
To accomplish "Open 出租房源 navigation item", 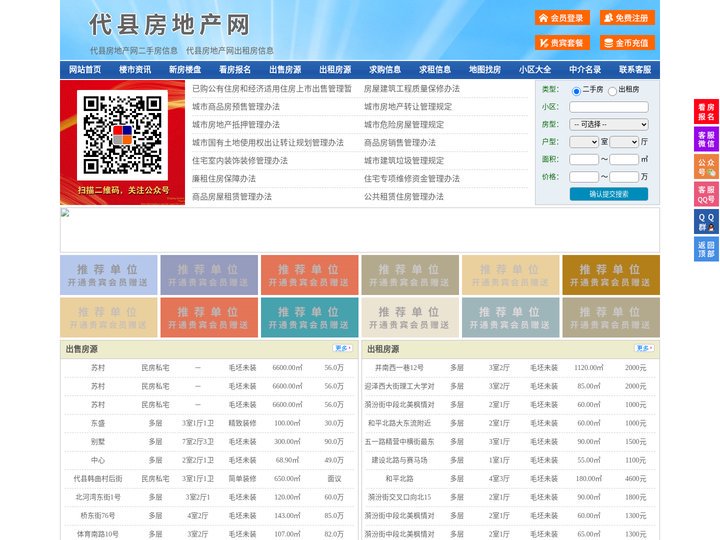I will [x=335, y=70].
